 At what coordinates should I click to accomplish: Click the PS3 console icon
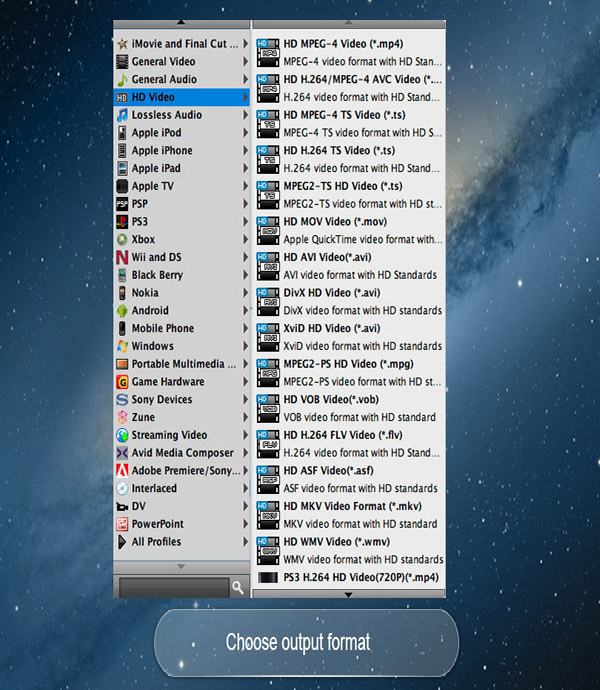click(x=122, y=222)
